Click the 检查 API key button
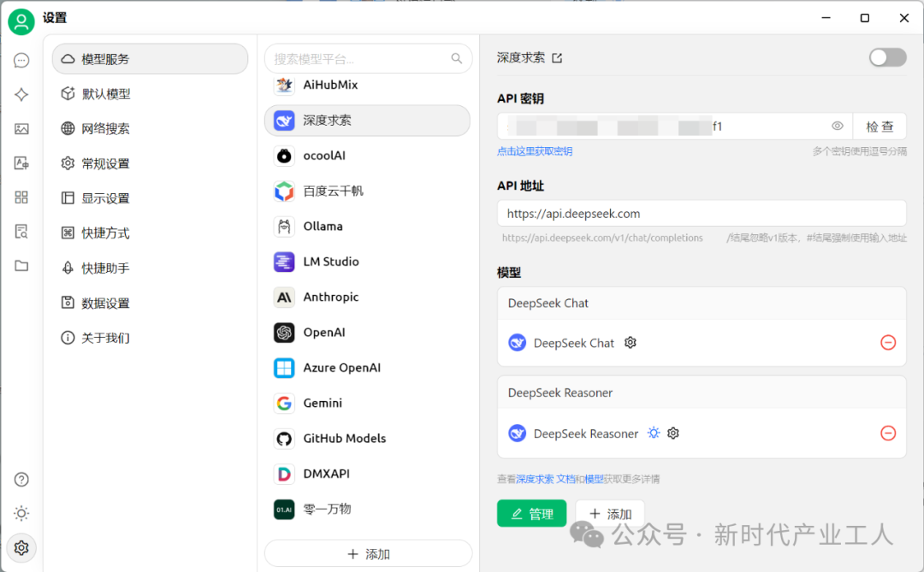This screenshot has height=572, width=924. [880, 126]
